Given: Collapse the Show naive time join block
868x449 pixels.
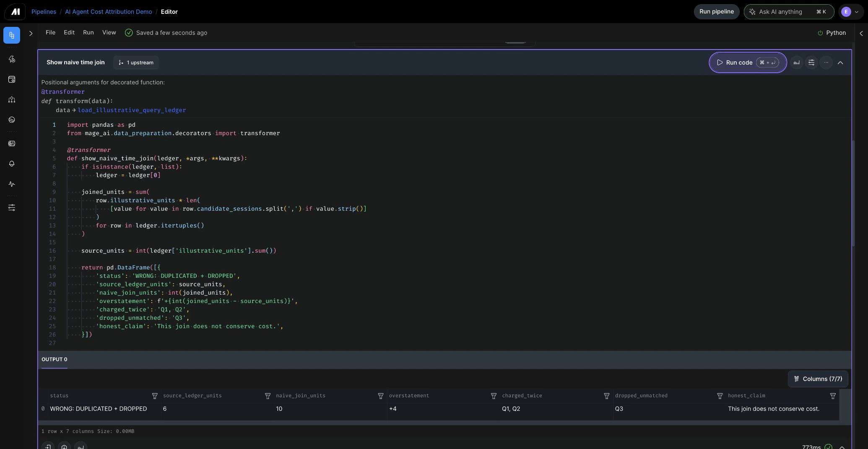Looking at the screenshot, I should tap(840, 63).
